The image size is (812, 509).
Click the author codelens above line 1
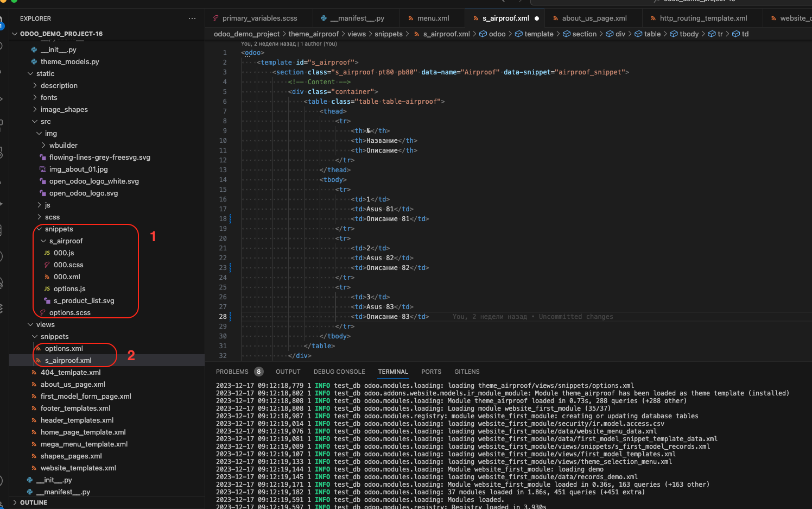click(x=289, y=44)
